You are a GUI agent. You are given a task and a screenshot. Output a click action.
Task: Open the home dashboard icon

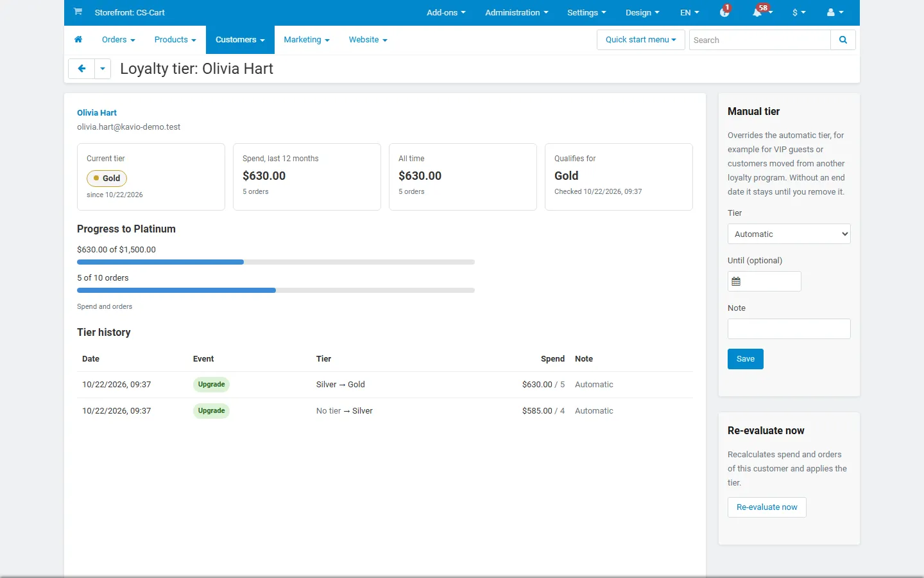[x=78, y=40]
